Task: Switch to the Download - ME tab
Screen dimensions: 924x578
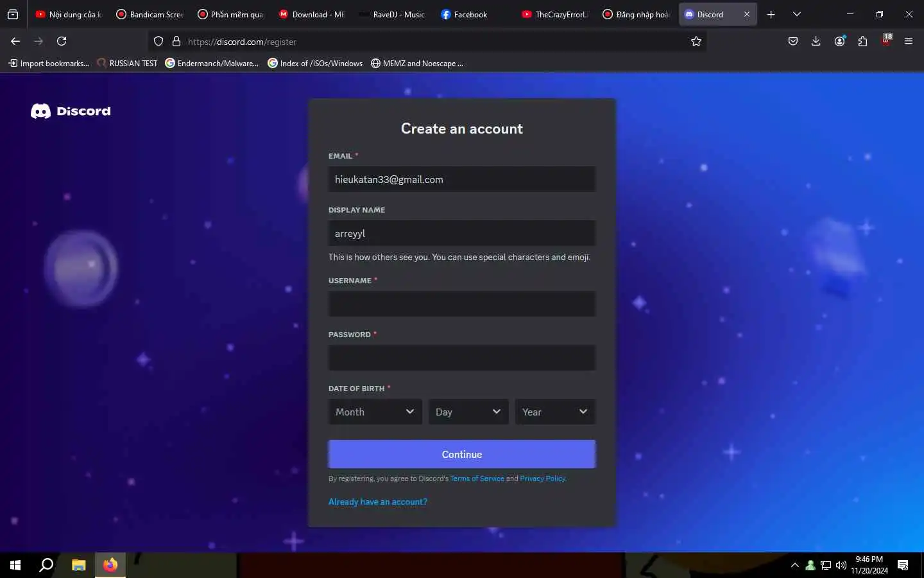Action: 312,14
